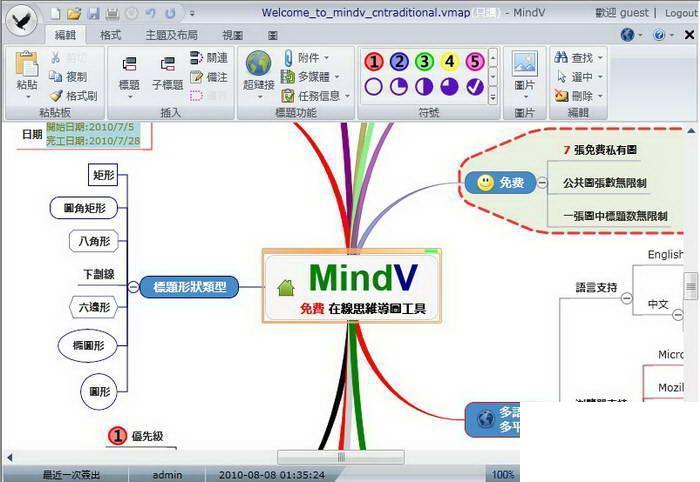Viewport: 700px width, 482px height.
Task: Apply the empty circle progress symbol
Action: (374, 87)
